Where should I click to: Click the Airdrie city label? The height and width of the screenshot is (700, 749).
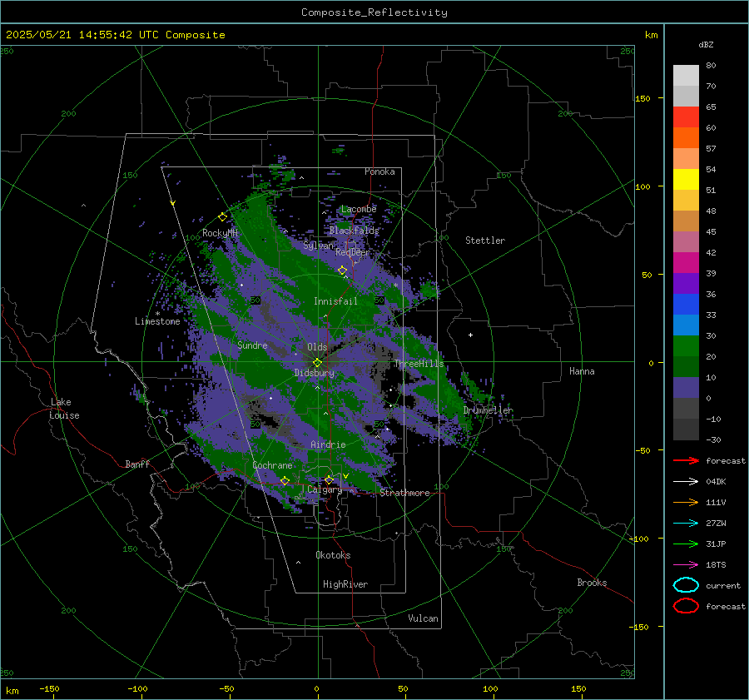[x=328, y=444]
